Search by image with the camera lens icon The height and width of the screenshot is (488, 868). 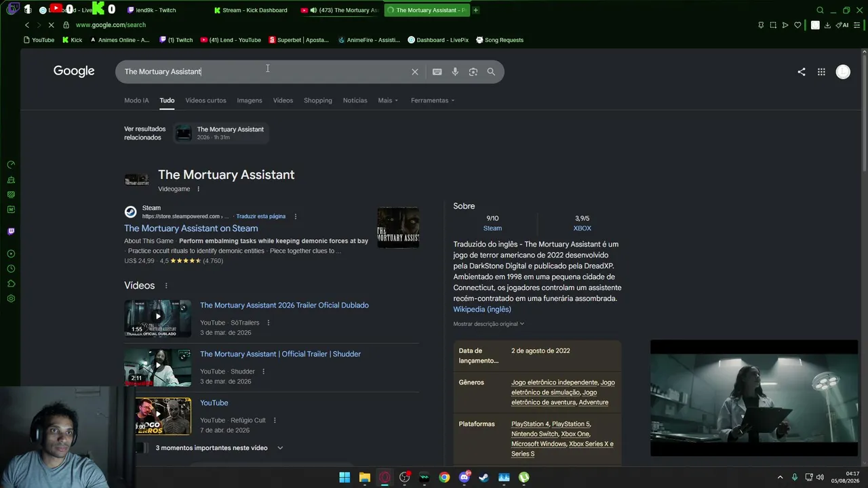(473, 72)
